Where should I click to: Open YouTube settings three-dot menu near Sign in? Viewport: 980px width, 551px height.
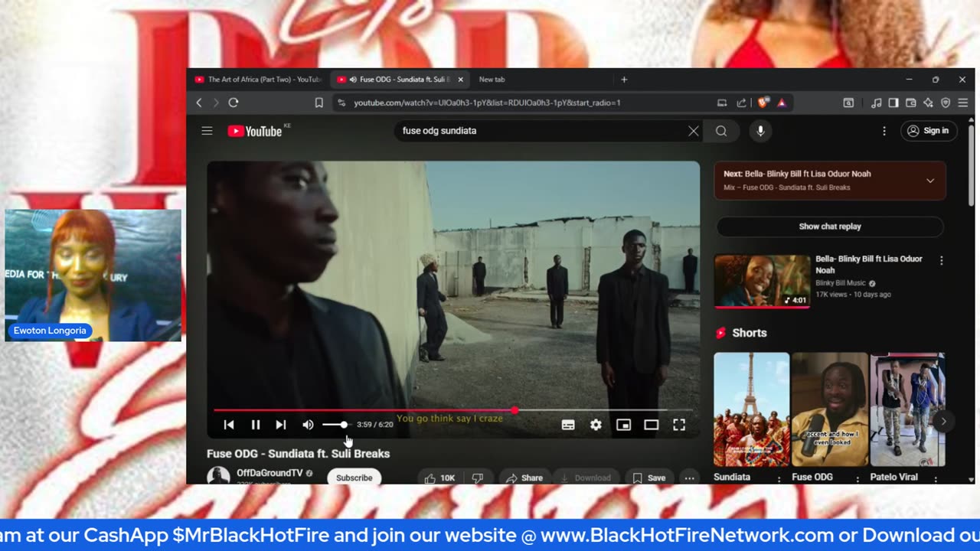tap(884, 131)
